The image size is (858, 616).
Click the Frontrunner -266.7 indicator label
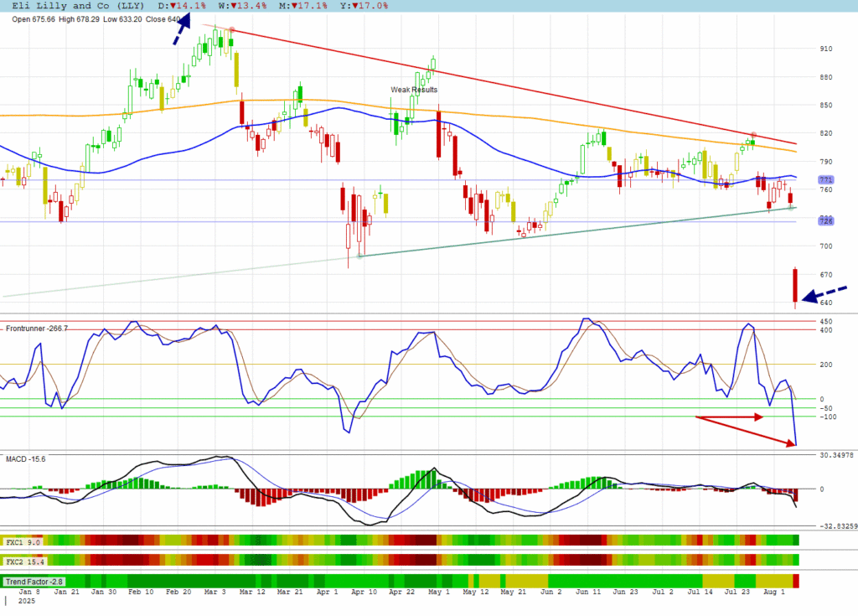click(x=37, y=329)
